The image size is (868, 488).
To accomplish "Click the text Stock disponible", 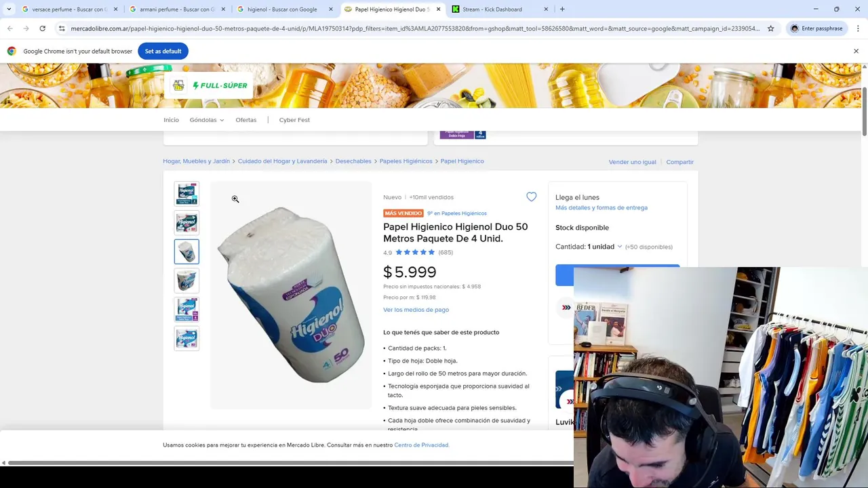I will [x=582, y=228].
